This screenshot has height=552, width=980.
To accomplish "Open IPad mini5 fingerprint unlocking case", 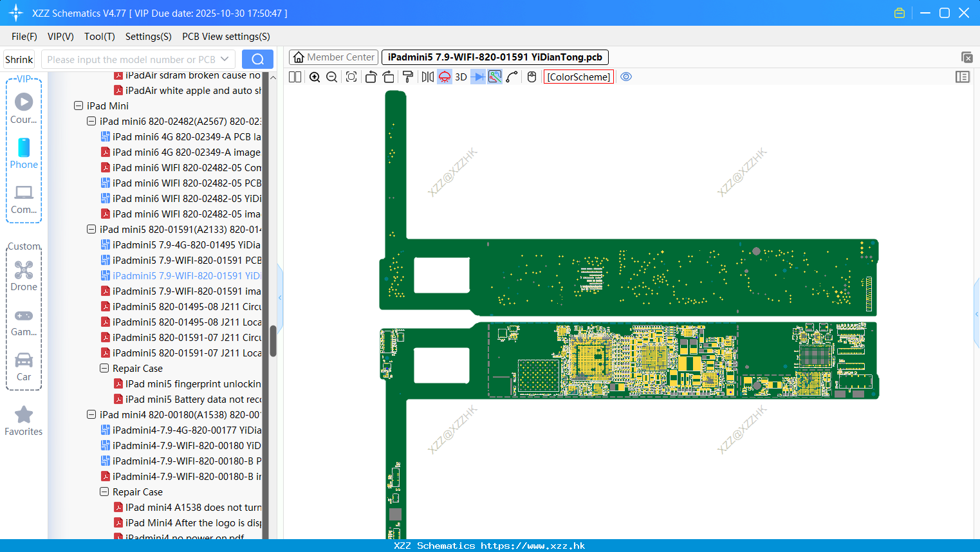I will click(x=187, y=384).
